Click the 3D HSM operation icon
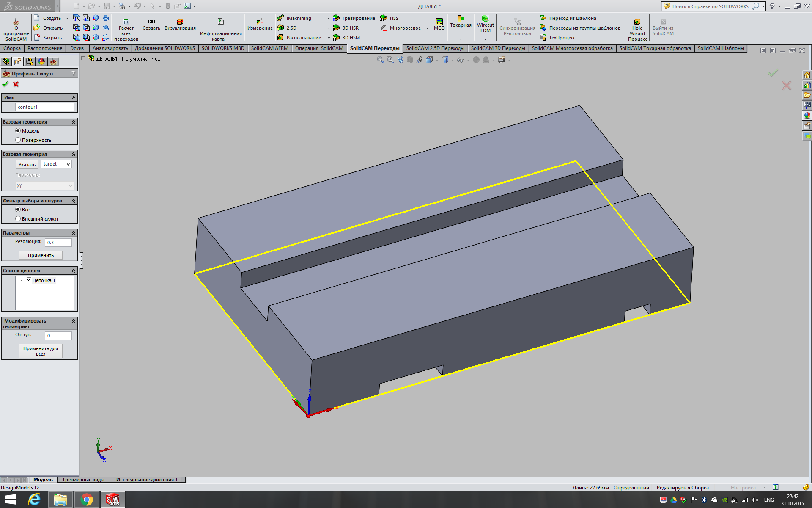Viewport: 812px width, 508px height. click(x=336, y=38)
